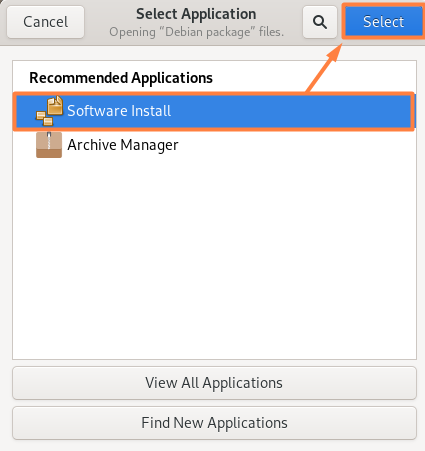425x451 pixels.
Task: Click the magnifier search icon
Action: pyautogui.click(x=320, y=22)
